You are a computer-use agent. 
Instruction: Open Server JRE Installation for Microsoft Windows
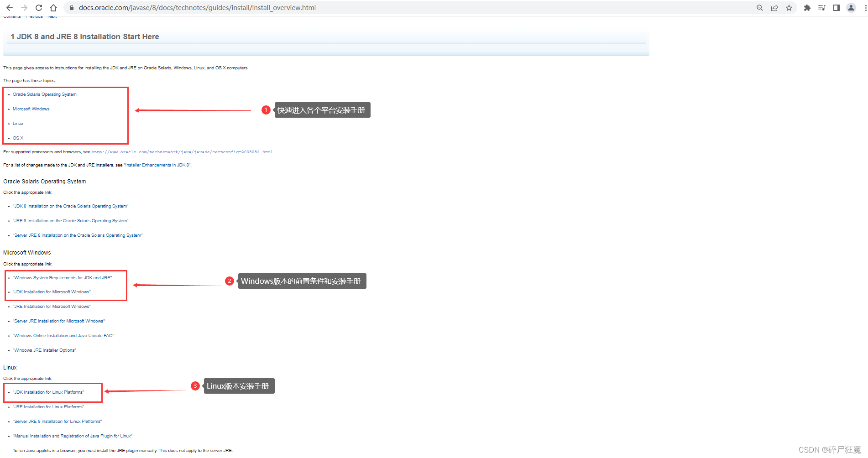coord(59,321)
